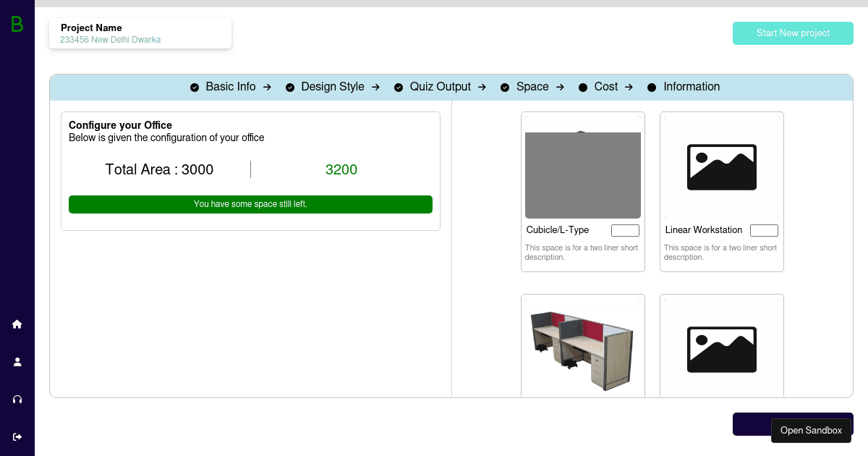Image resolution: width=868 pixels, height=456 pixels.
Task: Click the arrow icon between Space and Cost
Action: [x=561, y=87]
